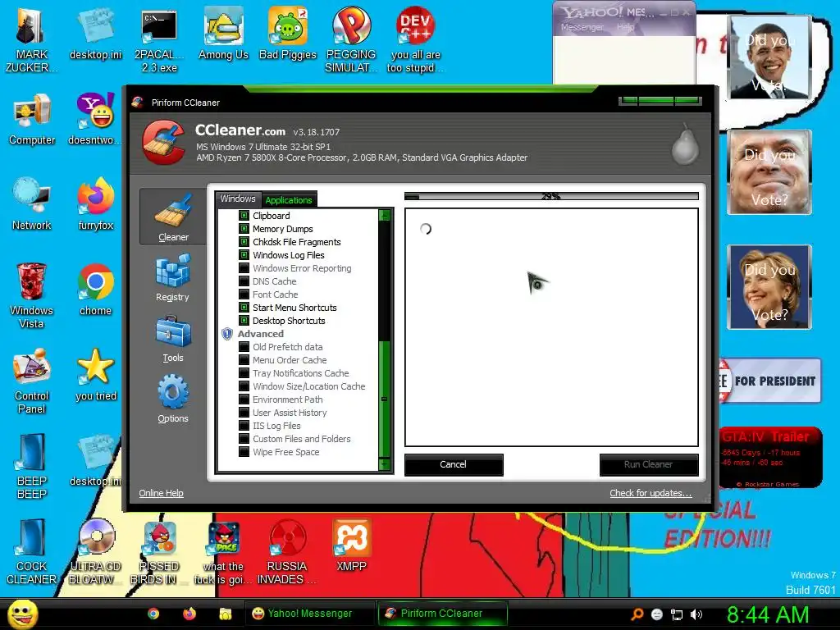Open the BEEP BEEP desktop icon

[x=32, y=467]
